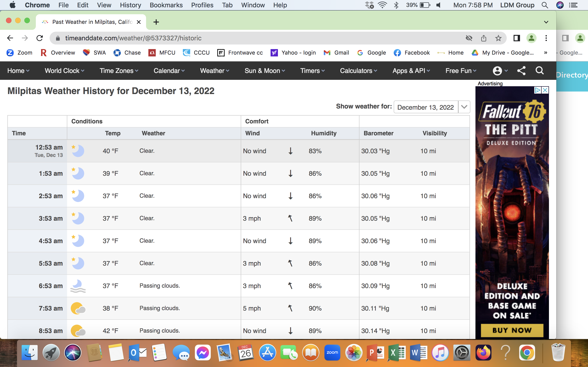Select the Past Weather in Milpitas tab
This screenshot has width=588, height=367.
tap(91, 22)
